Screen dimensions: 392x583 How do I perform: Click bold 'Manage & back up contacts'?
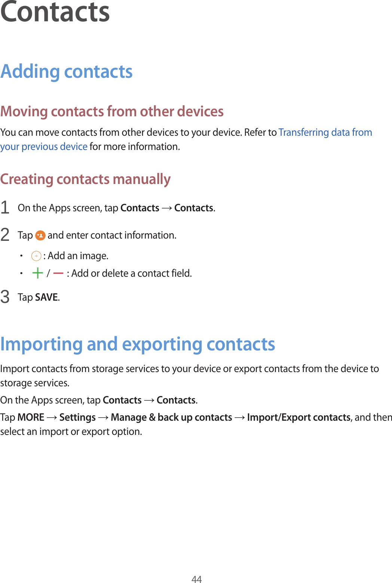click(171, 417)
